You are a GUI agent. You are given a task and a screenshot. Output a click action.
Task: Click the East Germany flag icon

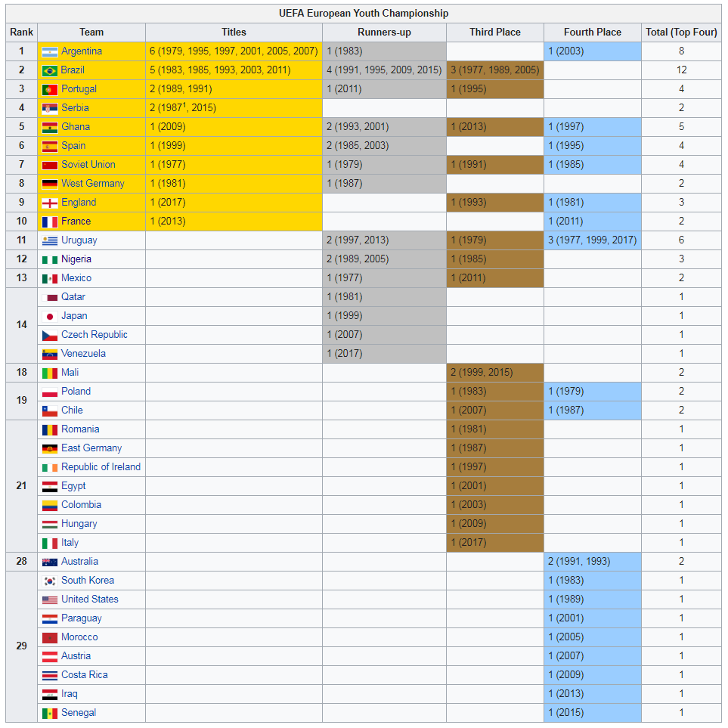[x=50, y=449]
